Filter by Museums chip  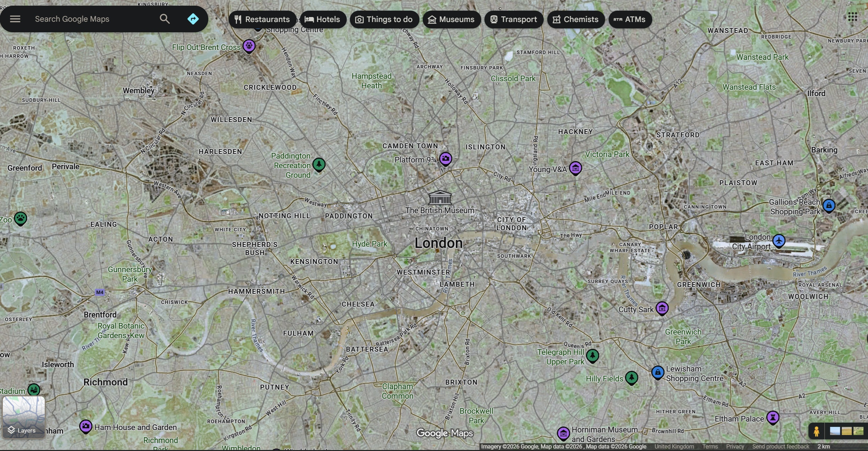451,19
